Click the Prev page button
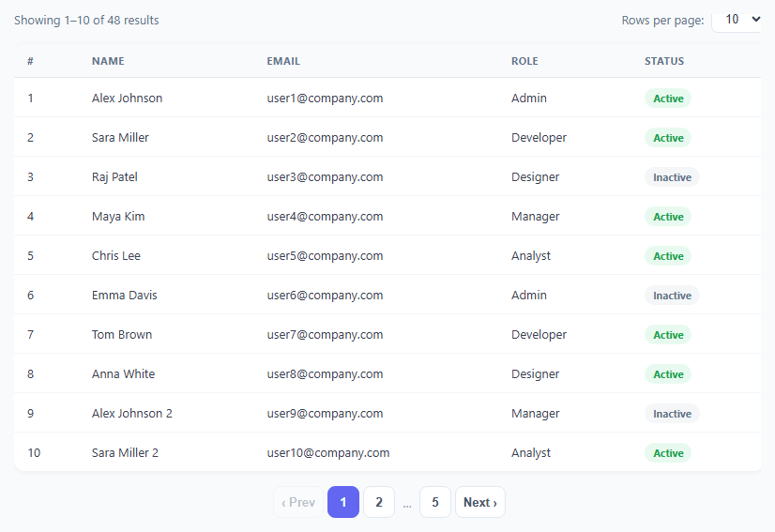This screenshot has height=532, width=775. pyautogui.click(x=298, y=502)
